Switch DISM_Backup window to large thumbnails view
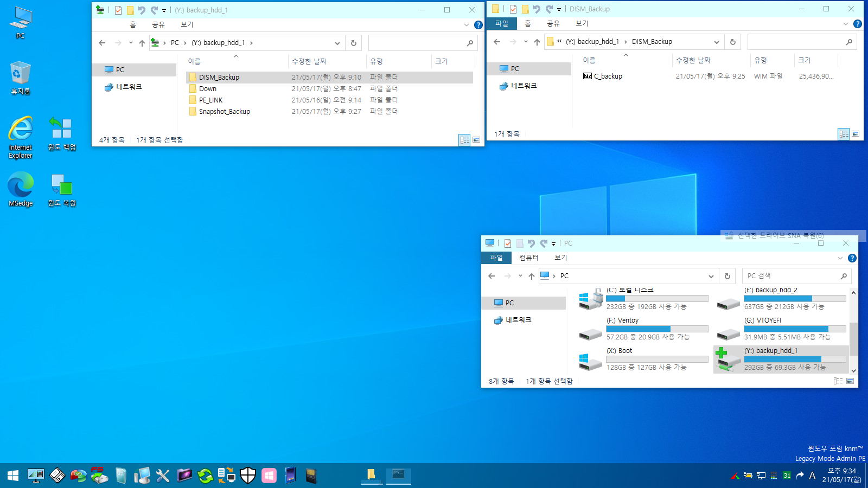868x488 pixels. 856,134
